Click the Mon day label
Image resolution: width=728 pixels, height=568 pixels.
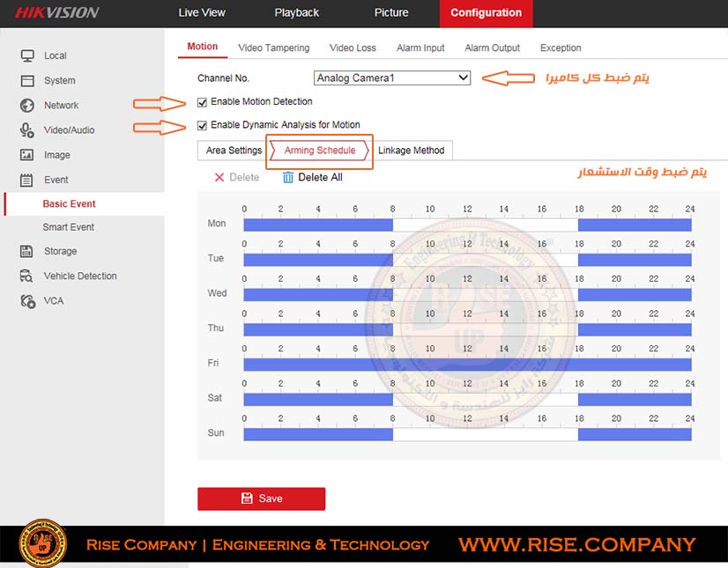(216, 223)
